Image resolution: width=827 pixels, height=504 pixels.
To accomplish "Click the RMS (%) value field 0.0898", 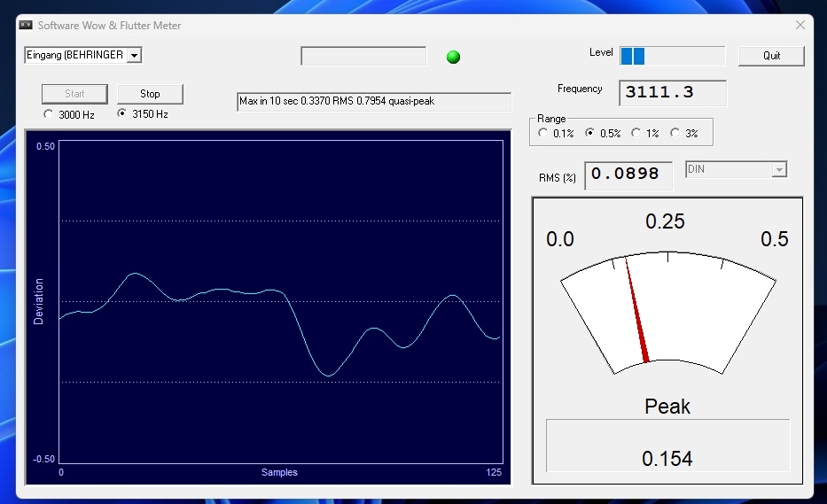I will pos(628,175).
